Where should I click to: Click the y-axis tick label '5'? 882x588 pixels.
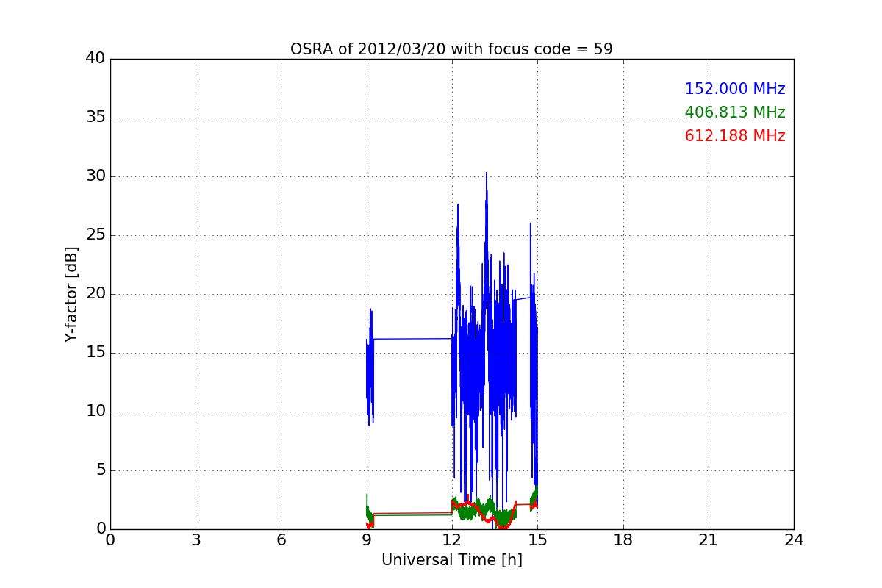(x=101, y=470)
